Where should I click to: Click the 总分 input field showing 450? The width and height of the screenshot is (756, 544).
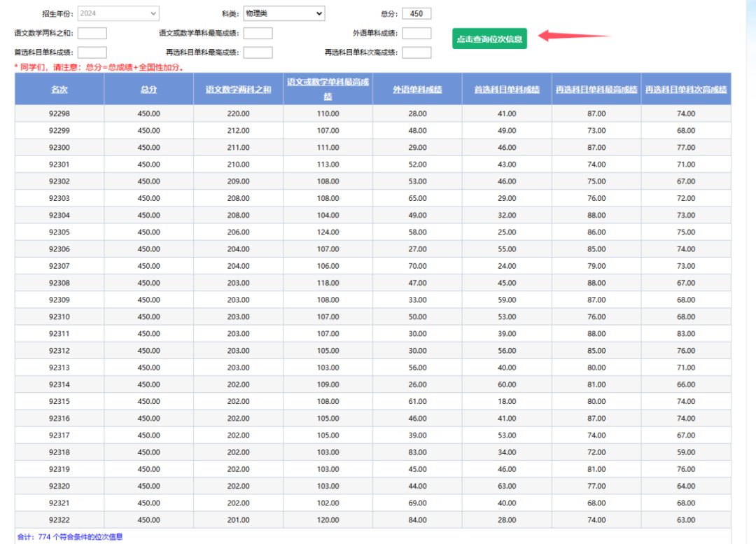(x=416, y=13)
